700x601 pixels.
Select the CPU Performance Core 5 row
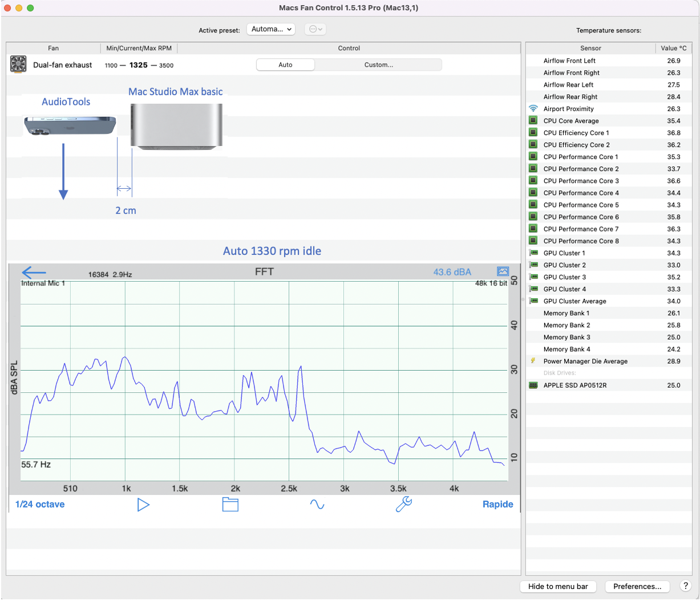(x=609, y=205)
